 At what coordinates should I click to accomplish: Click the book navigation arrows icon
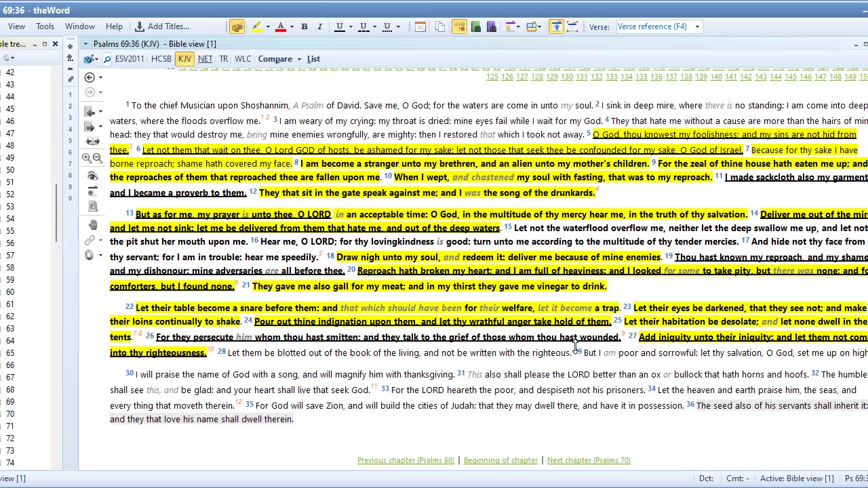pos(92,142)
